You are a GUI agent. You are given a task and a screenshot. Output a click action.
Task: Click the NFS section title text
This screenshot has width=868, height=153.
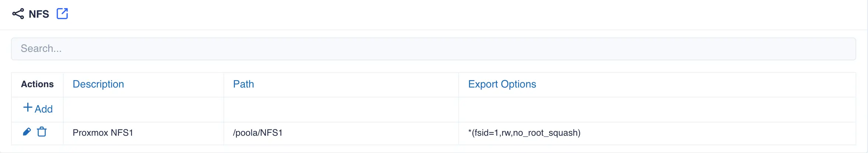[x=39, y=14]
